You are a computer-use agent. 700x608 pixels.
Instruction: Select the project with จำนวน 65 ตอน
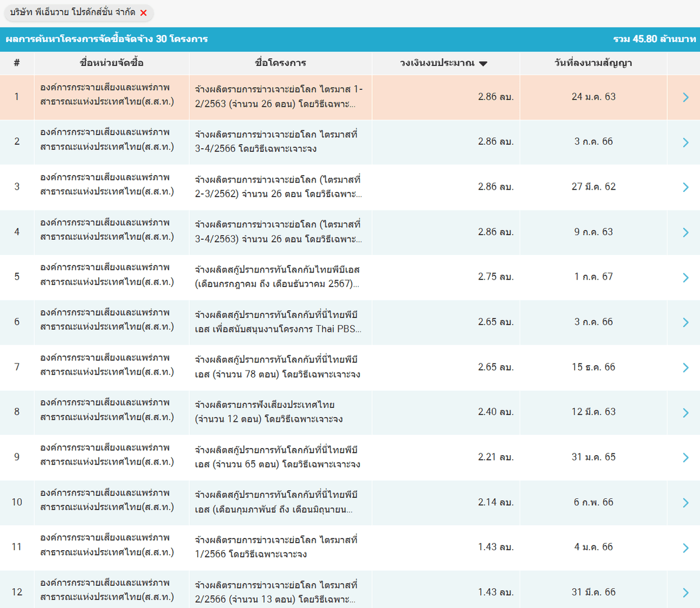click(278, 457)
